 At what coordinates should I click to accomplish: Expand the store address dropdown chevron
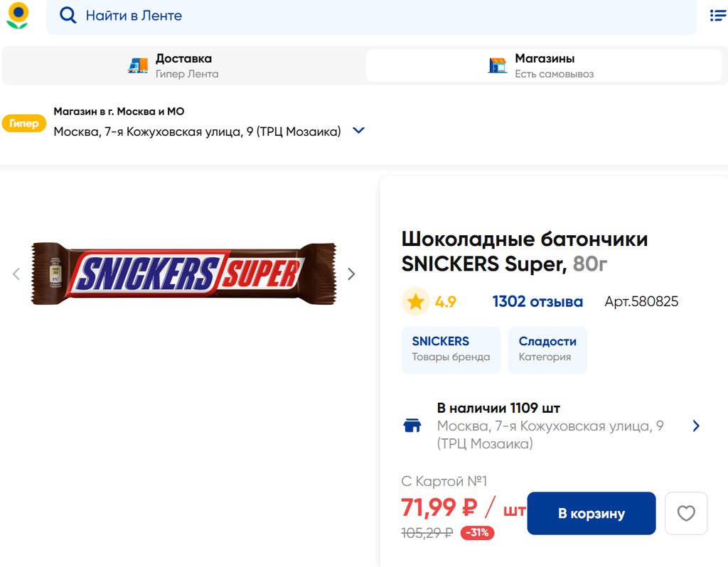[359, 131]
